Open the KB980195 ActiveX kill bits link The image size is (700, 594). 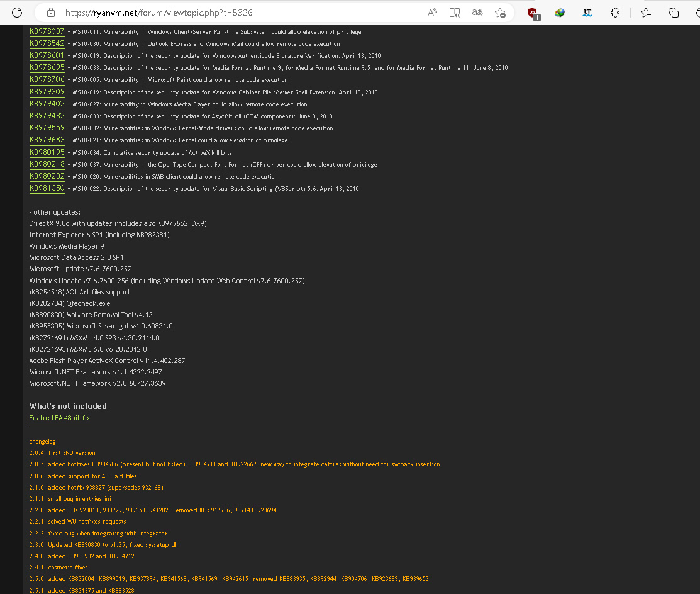click(47, 152)
